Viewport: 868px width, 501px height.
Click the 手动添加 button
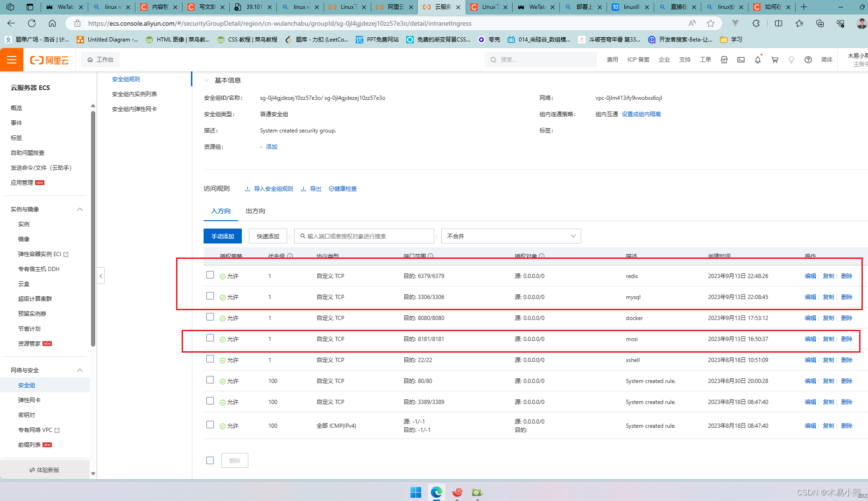click(223, 236)
